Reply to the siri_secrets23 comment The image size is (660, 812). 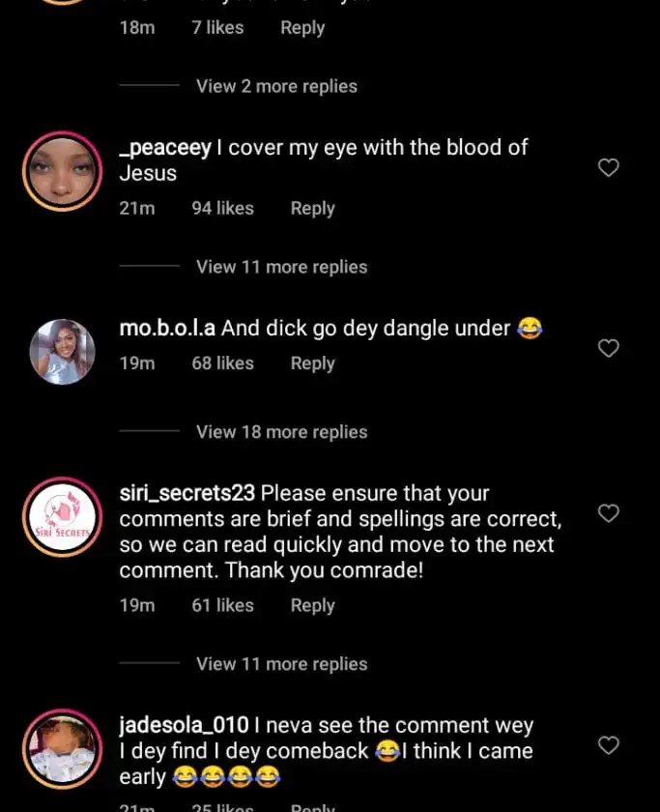312,605
